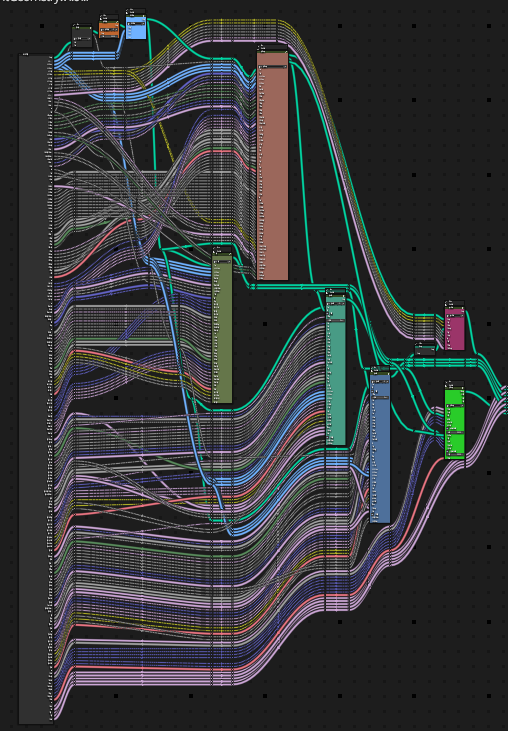Select the orange node body
The width and height of the screenshot is (508, 731).
[x=109, y=27]
